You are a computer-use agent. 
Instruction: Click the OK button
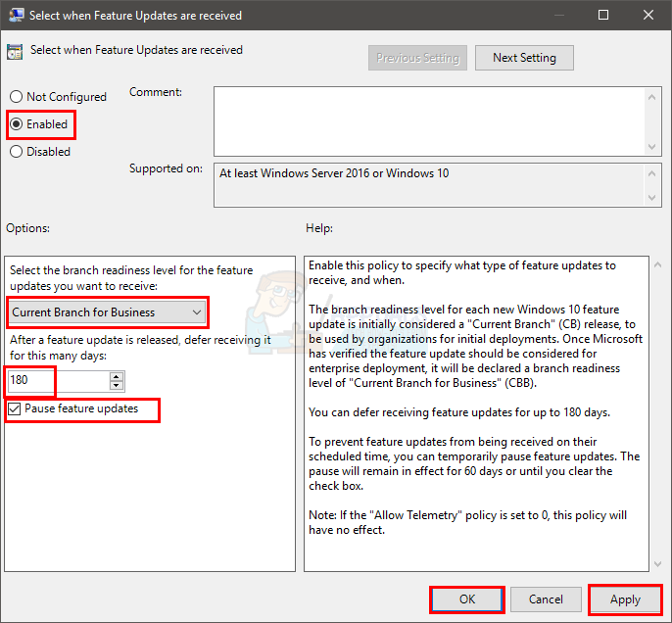coord(466,599)
